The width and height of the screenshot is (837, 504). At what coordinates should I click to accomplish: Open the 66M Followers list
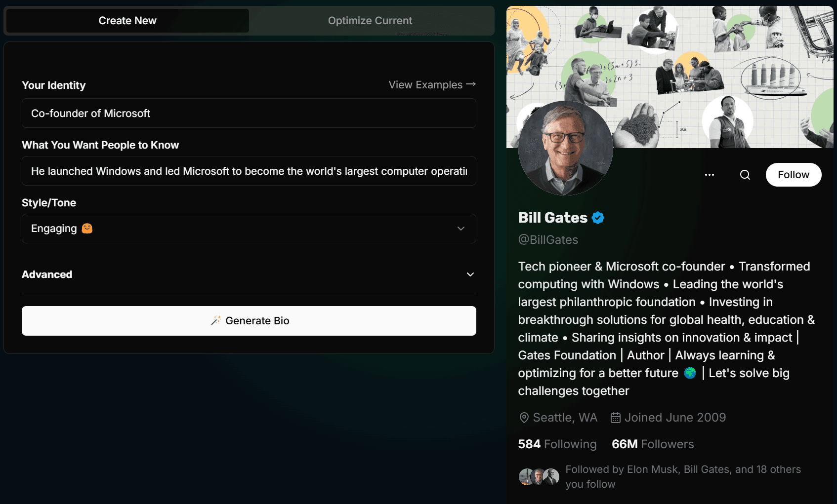click(x=653, y=444)
